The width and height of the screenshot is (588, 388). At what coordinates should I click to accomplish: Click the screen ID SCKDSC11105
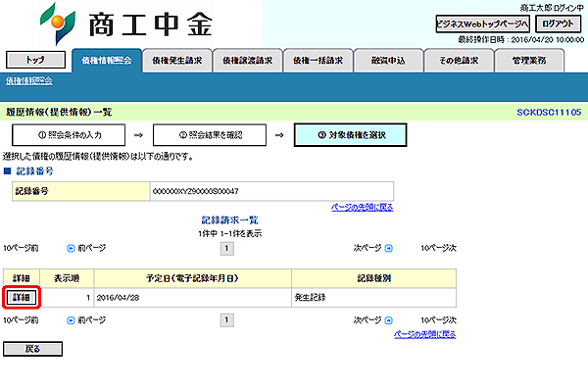pos(549,112)
